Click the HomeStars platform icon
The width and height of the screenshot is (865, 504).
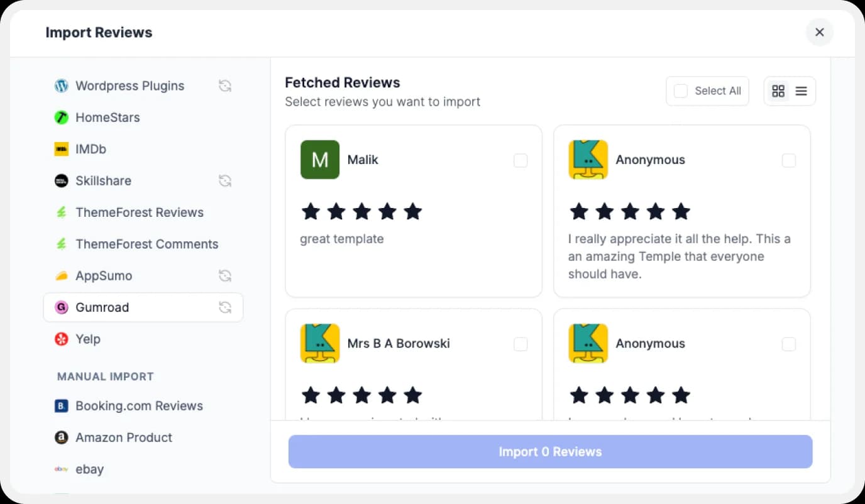[x=61, y=118]
